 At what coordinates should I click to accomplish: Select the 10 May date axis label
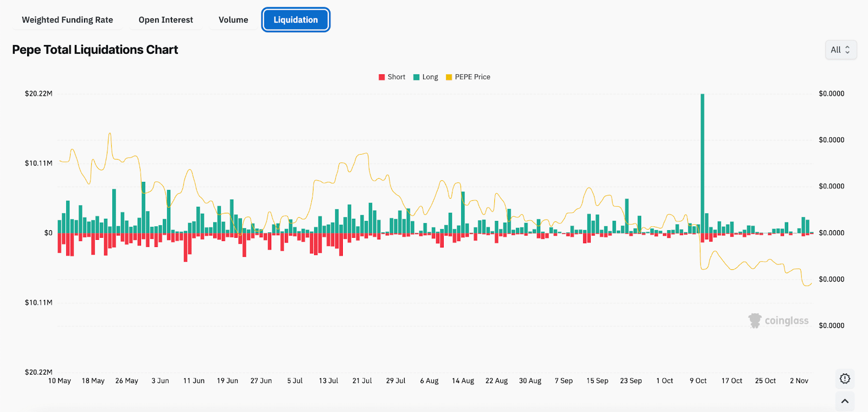pos(60,381)
